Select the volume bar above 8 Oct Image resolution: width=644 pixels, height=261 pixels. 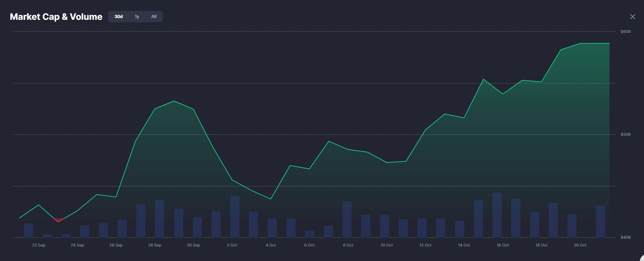(x=347, y=220)
